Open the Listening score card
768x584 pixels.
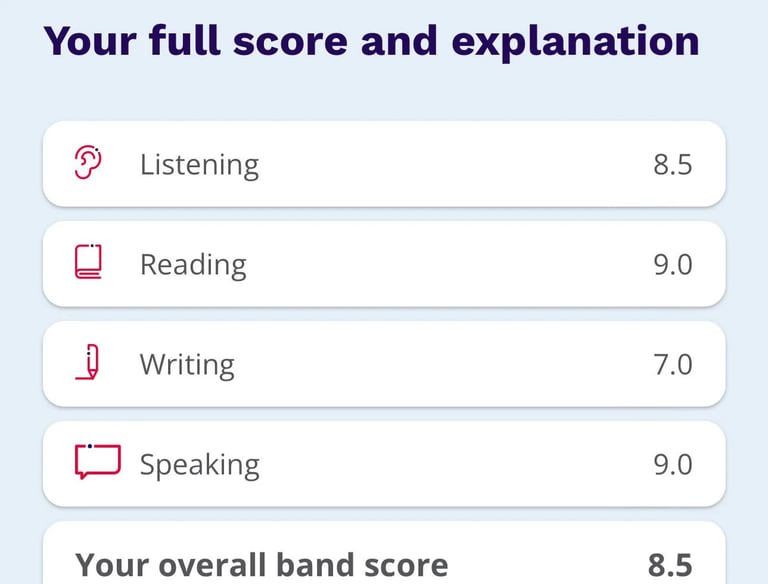pos(384,164)
